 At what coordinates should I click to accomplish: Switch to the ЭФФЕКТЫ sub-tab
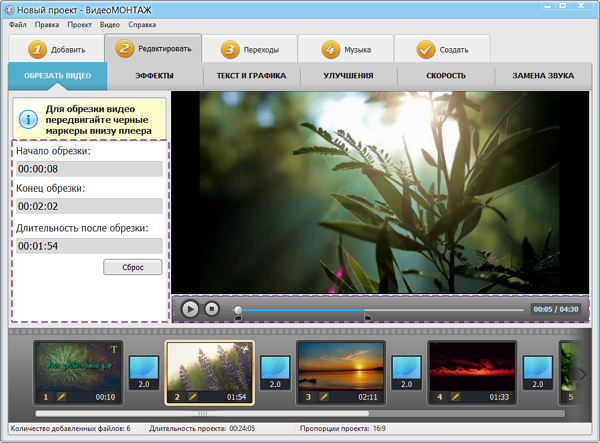pyautogui.click(x=155, y=76)
